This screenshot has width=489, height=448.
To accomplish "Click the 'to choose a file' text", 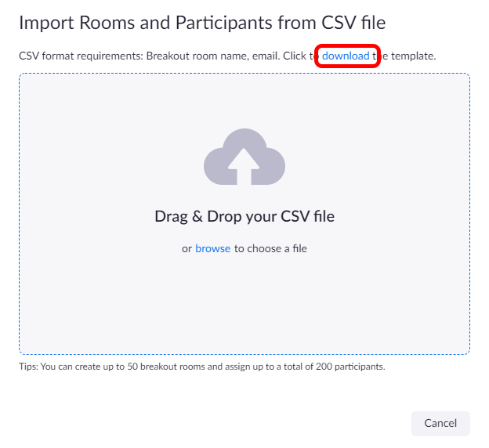I will click(x=270, y=248).
